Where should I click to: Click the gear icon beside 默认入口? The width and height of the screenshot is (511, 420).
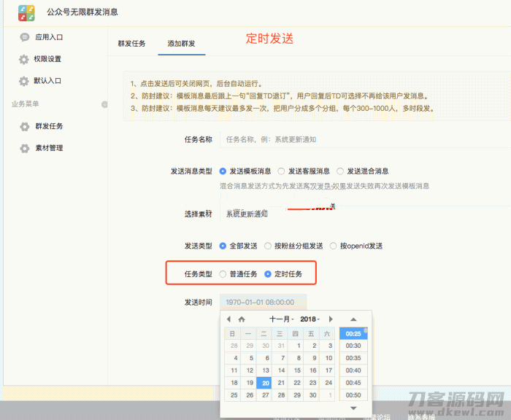[x=24, y=81]
